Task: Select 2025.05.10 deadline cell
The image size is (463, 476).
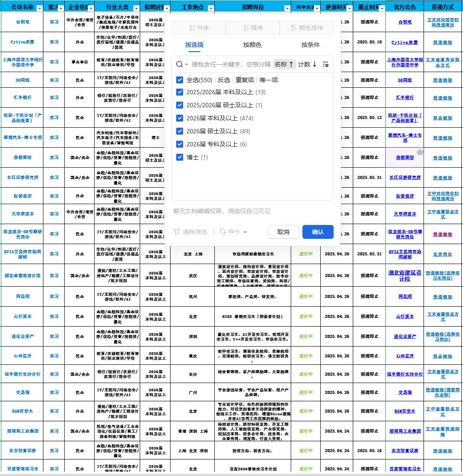Action: (x=369, y=42)
